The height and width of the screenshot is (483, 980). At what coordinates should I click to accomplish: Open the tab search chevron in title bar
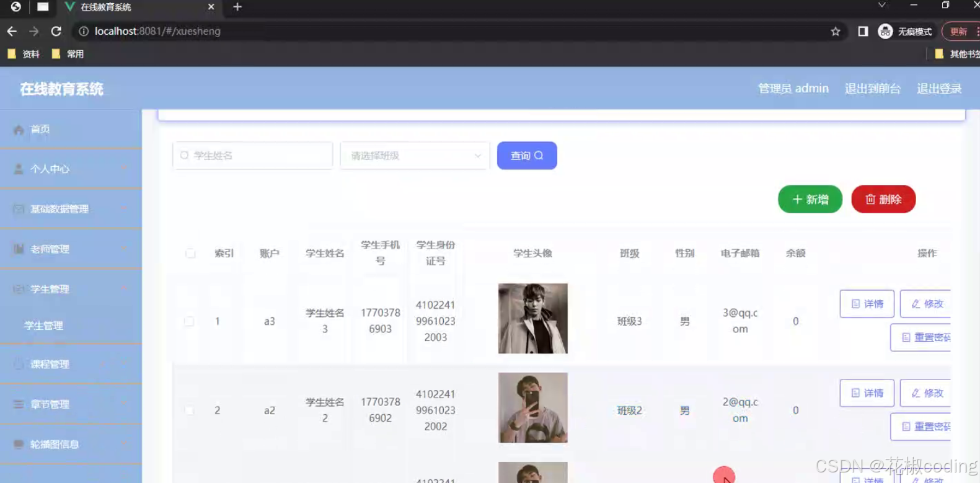pos(881,5)
